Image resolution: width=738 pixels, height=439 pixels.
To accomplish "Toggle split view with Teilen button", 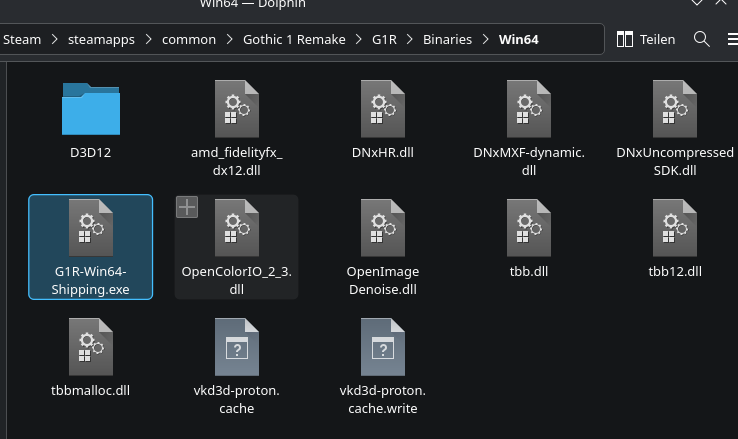I will (x=646, y=39).
